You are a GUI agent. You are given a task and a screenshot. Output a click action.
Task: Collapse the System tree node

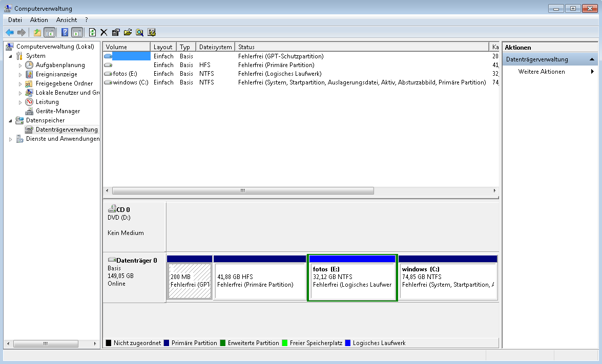click(x=10, y=56)
